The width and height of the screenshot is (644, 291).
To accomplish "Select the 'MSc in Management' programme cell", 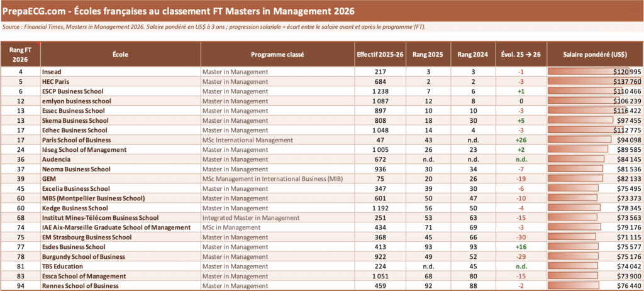I will click(277, 227).
